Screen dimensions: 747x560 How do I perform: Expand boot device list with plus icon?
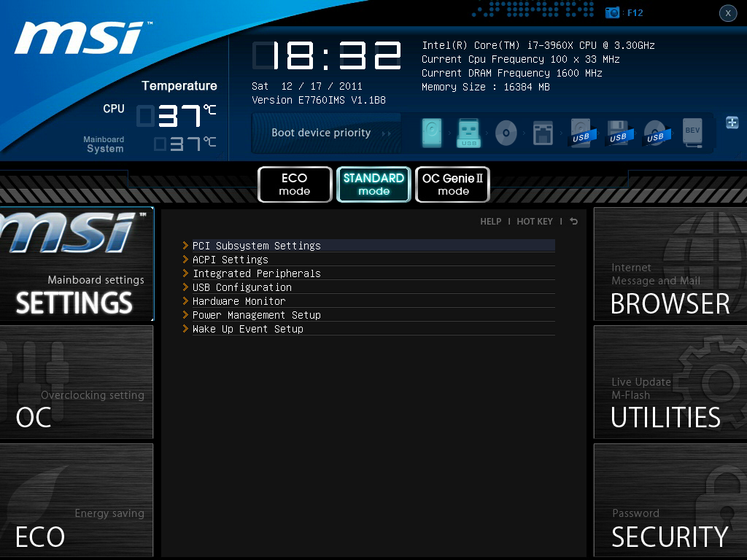point(732,122)
